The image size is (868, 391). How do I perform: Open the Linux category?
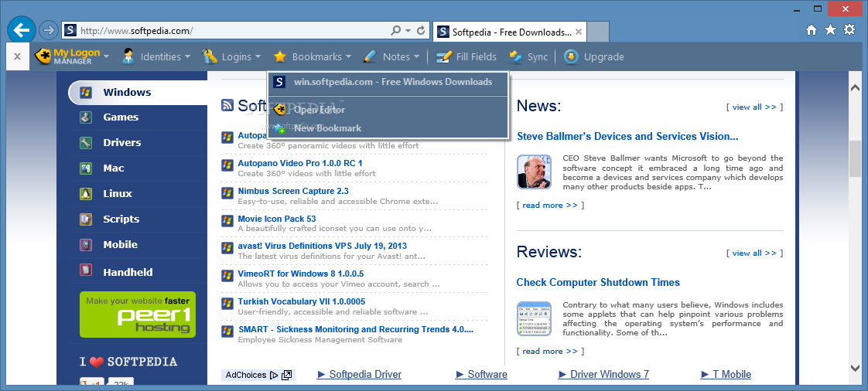(118, 193)
